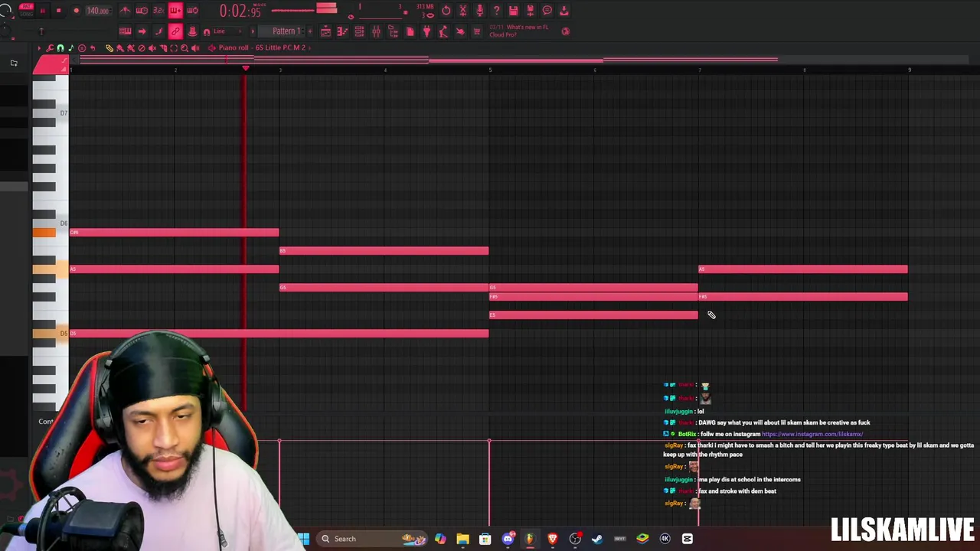The image size is (980, 551).
Task: Open the Browser view icon
Action: pos(393,31)
